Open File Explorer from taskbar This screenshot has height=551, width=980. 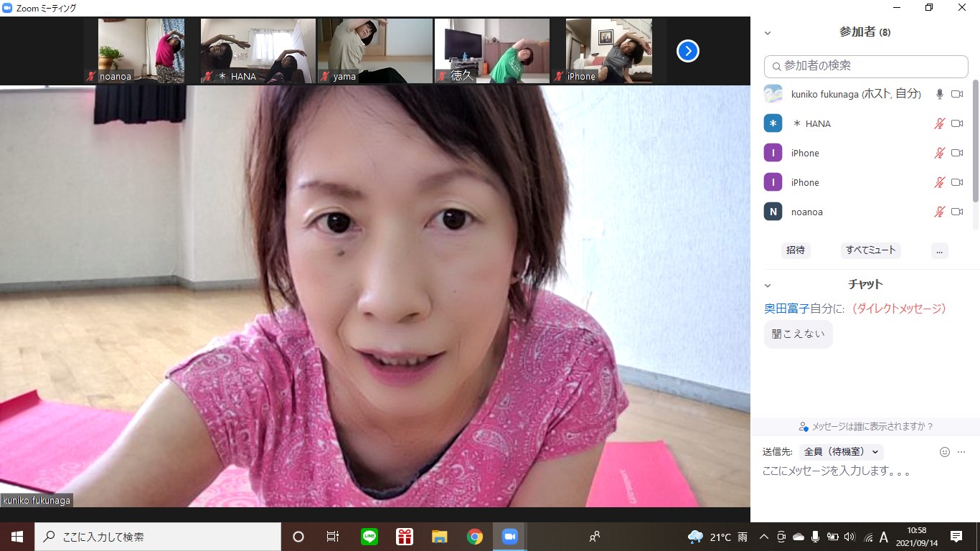[440, 537]
